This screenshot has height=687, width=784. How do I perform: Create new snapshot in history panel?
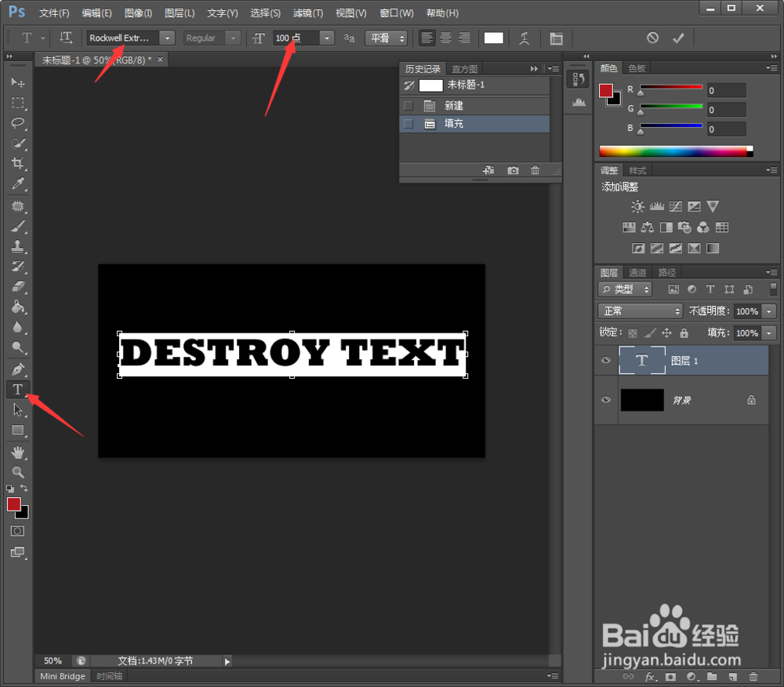coord(513,170)
